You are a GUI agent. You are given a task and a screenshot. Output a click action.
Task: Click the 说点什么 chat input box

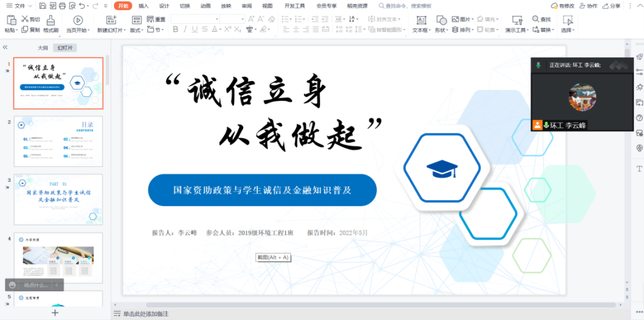36,285
